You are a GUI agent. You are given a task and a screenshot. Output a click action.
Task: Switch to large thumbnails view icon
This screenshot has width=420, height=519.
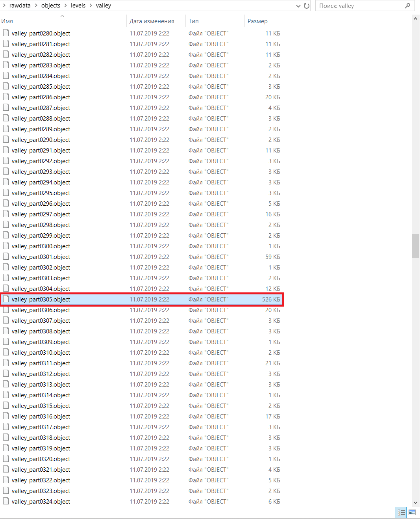412,512
